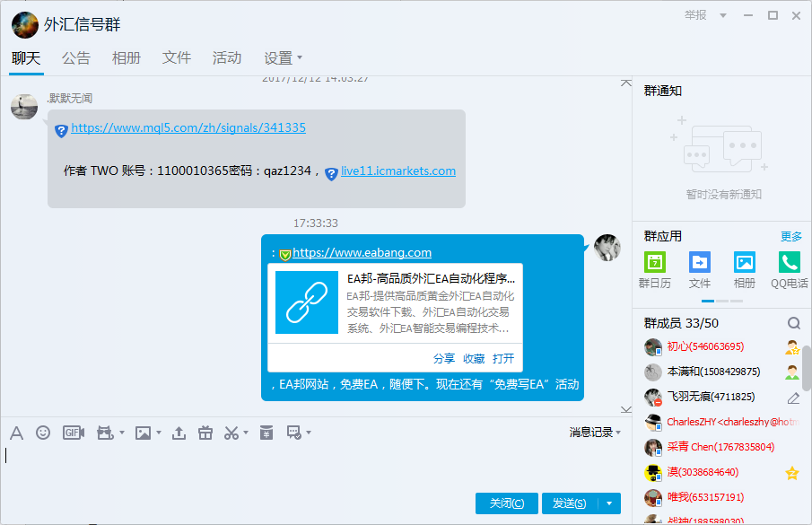
Task: Expand the picture insert options arrow
Action: pos(159,433)
